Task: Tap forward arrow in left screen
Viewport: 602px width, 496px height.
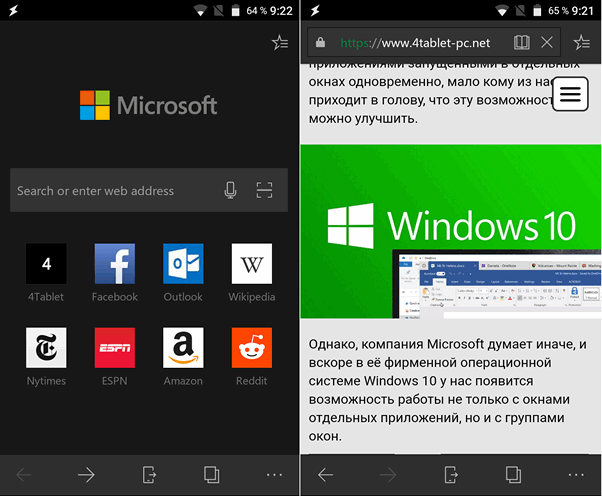Action: click(86, 475)
